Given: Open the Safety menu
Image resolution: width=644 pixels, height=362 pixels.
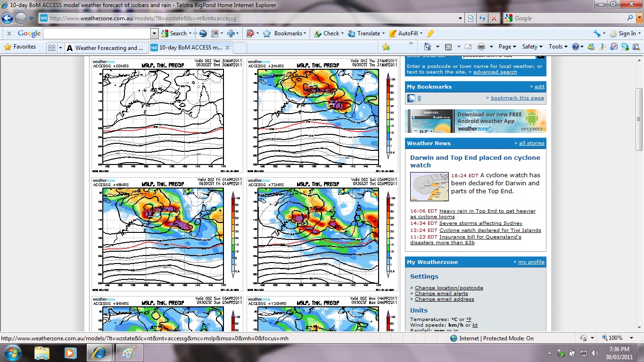Looking at the screenshot, I should (x=532, y=47).
